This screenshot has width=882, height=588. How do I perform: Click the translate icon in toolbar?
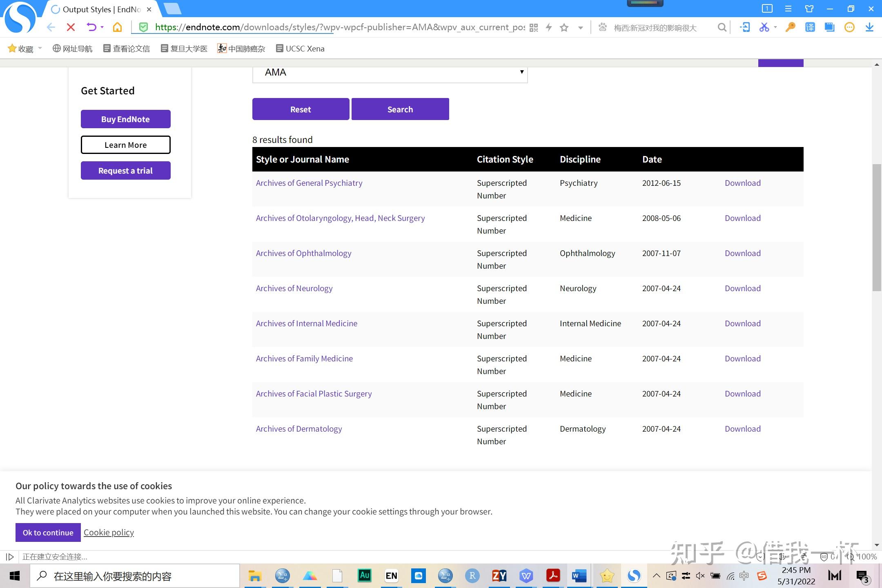(810, 27)
